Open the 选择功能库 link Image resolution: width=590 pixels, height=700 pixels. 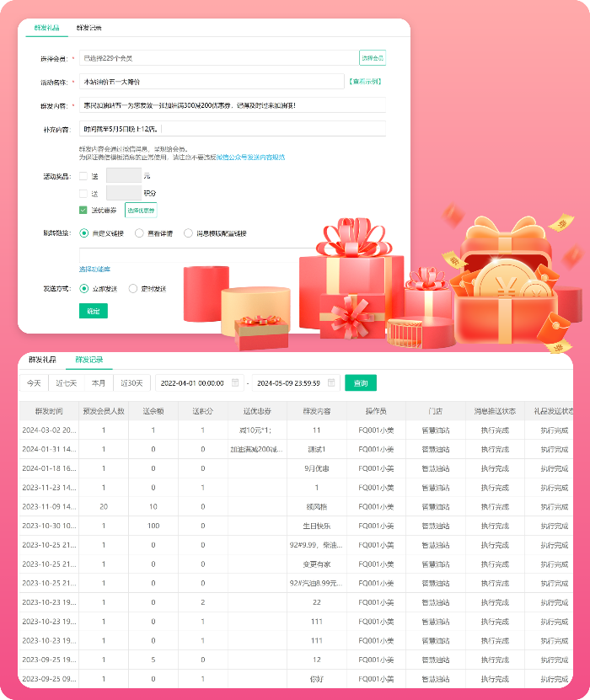(94, 269)
